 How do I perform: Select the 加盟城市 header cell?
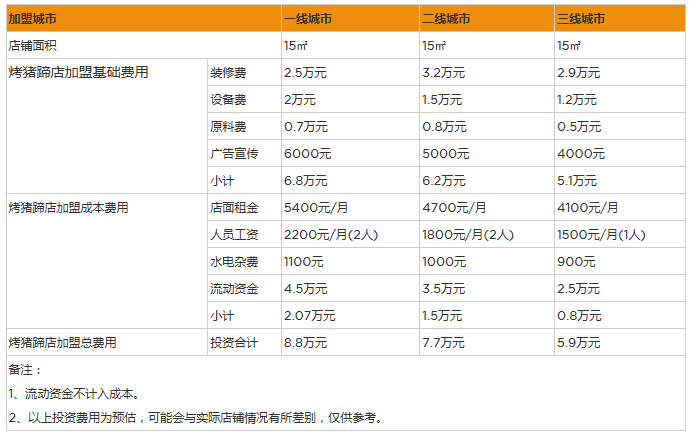coord(34,19)
